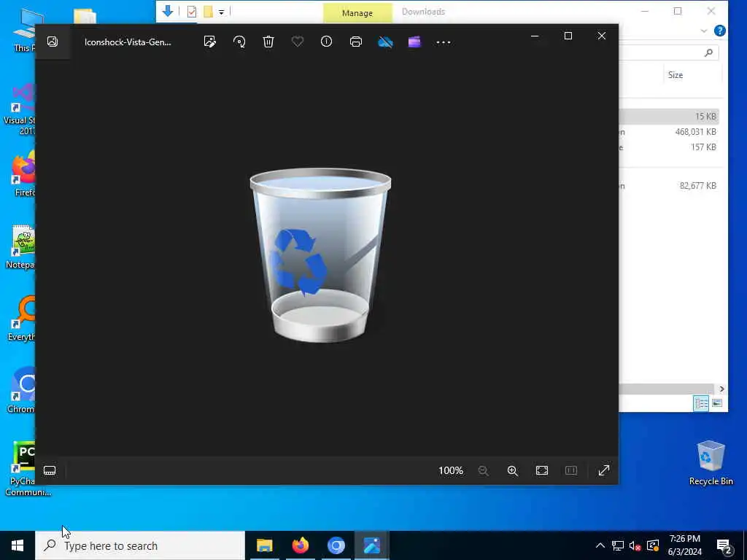This screenshot has height=560, width=747.
Task: Click the New folder icon in Explorer title bar
Action: click(208, 12)
